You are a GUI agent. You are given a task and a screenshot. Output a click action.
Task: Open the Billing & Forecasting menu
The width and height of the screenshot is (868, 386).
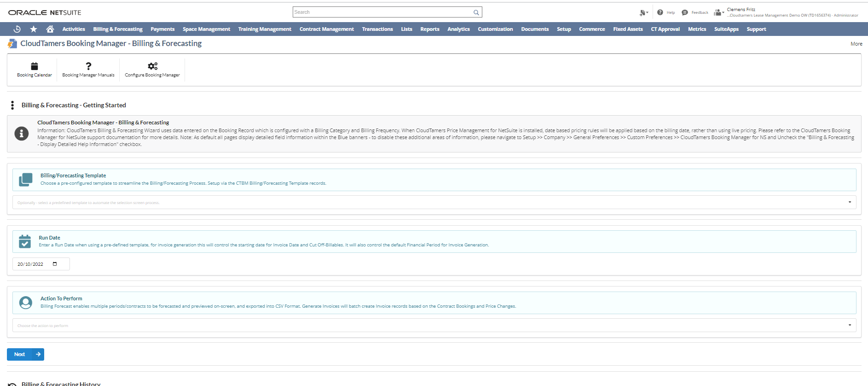(x=118, y=29)
